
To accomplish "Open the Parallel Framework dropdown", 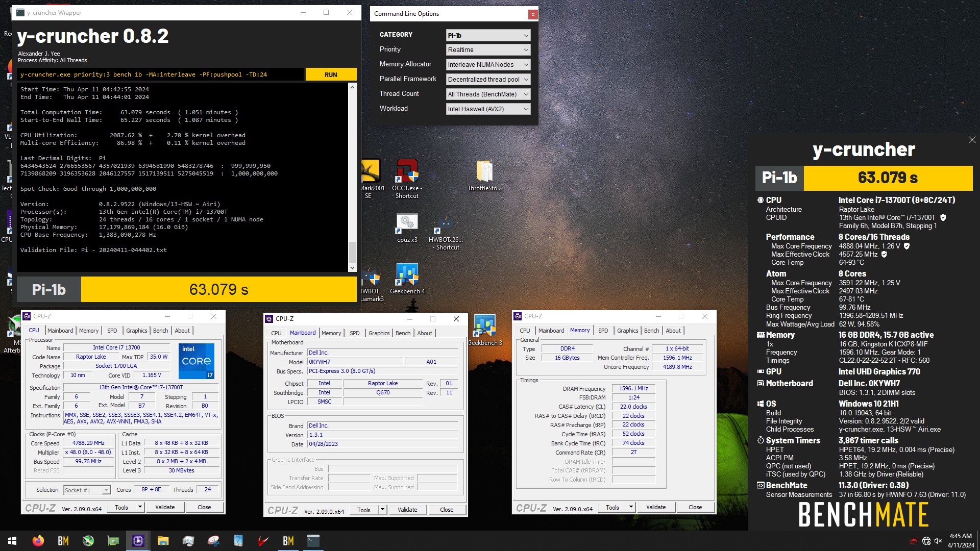I will (488, 80).
